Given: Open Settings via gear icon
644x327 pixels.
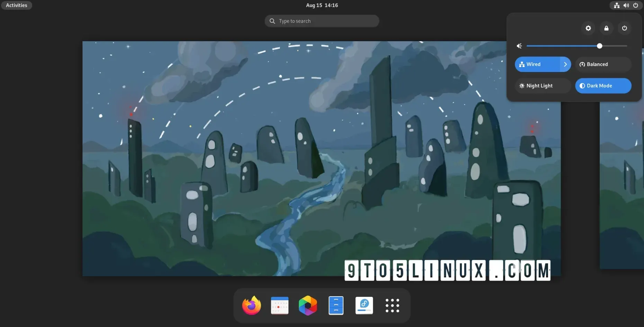Looking at the screenshot, I should (588, 28).
